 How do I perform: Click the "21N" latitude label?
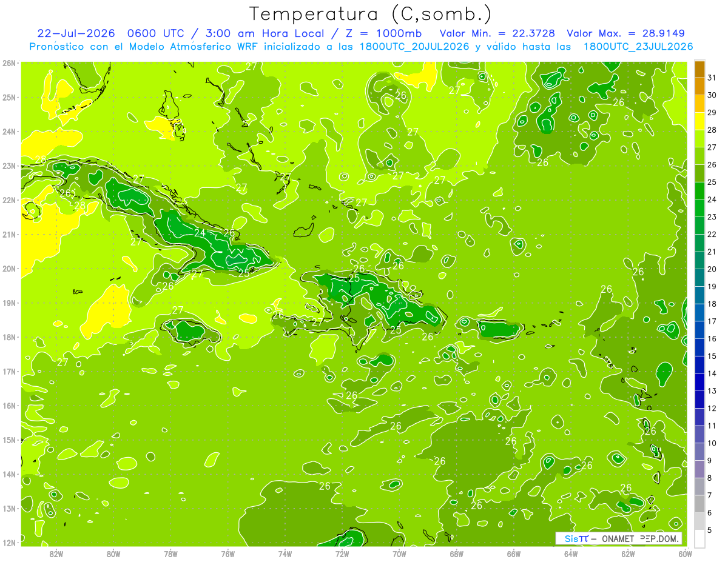(x=9, y=234)
